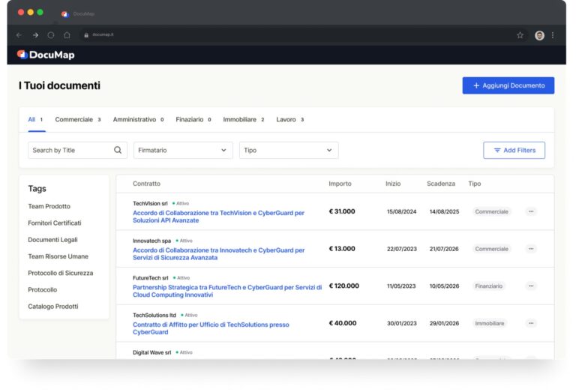Click the € 120.000 amount
576x392 pixels.
(343, 286)
